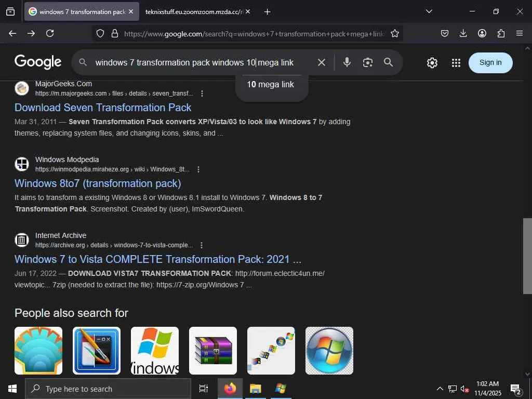Open Google quick settings gear
The image size is (532, 399).
coord(432,63)
